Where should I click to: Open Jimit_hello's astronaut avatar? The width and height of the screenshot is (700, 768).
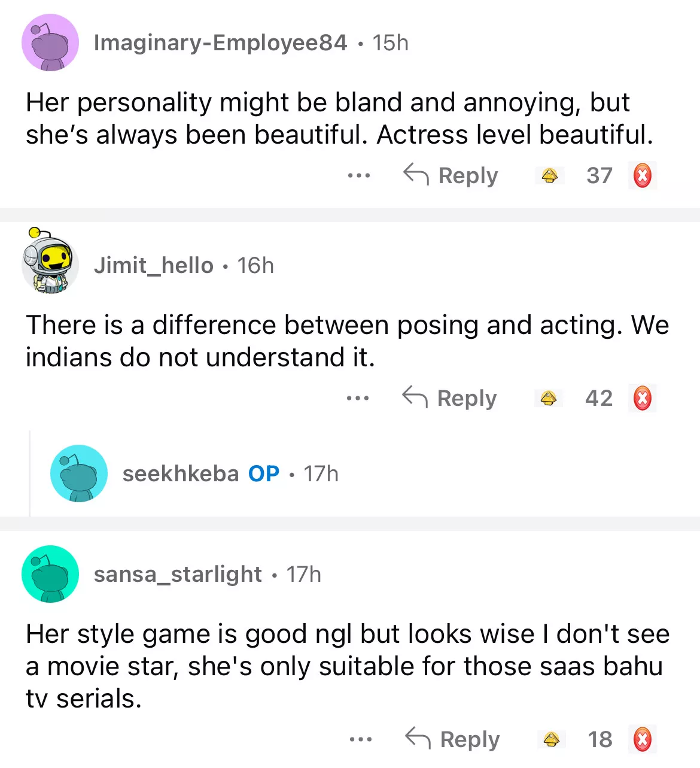pos(49,263)
